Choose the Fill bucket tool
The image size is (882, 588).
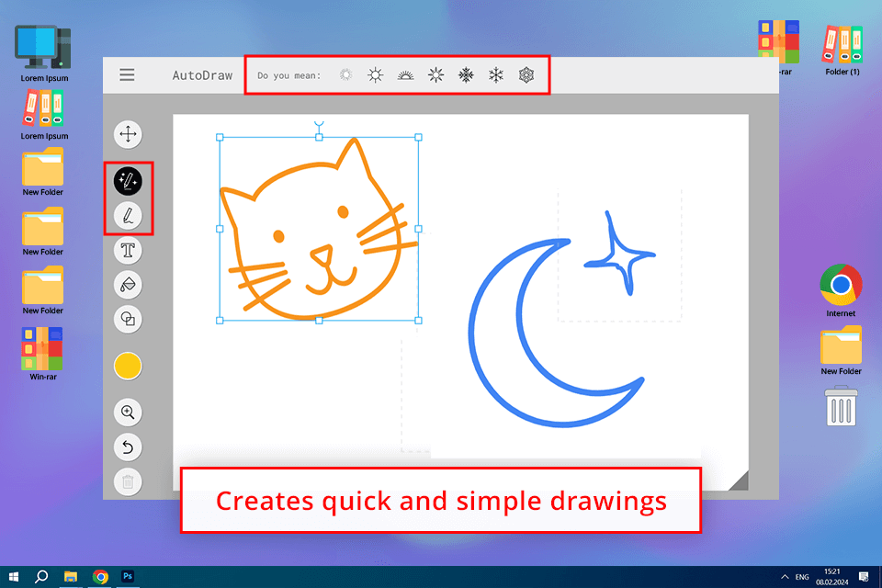[129, 285]
